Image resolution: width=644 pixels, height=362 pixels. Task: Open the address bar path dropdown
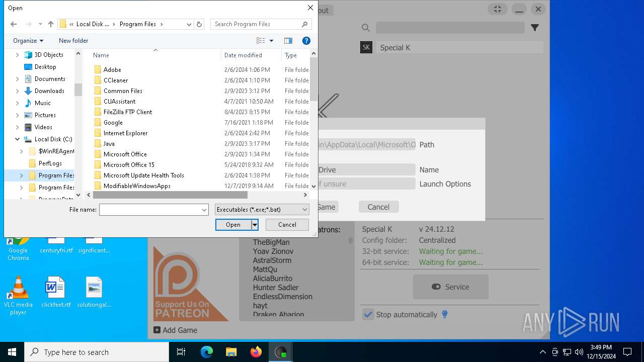pyautogui.click(x=189, y=24)
